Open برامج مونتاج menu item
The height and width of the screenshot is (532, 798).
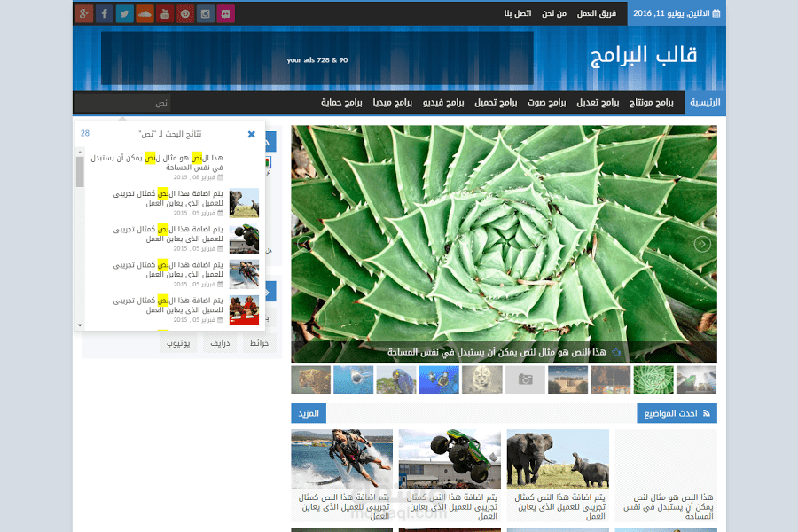pyautogui.click(x=652, y=102)
